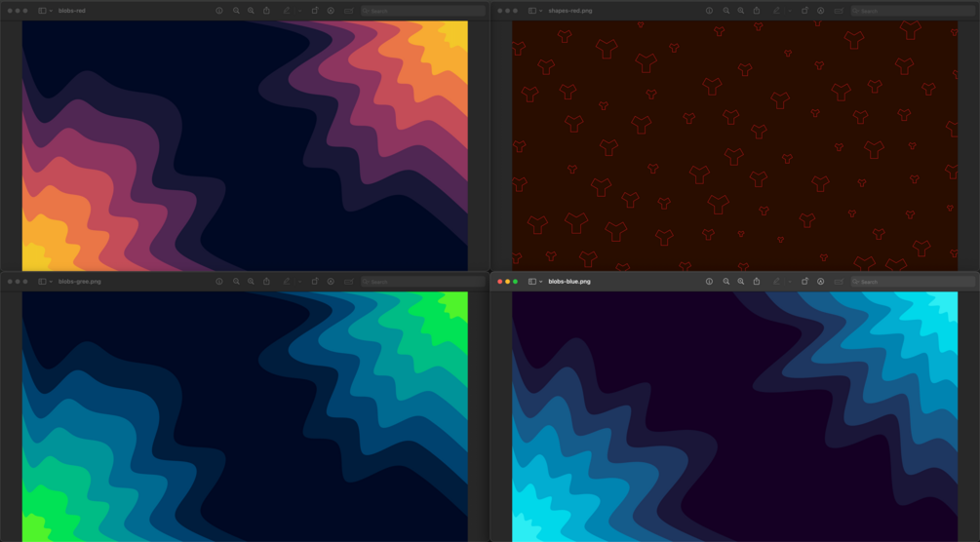Click the Search field in blobs-gree.png window
This screenshot has width=980, height=542.
(423, 282)
